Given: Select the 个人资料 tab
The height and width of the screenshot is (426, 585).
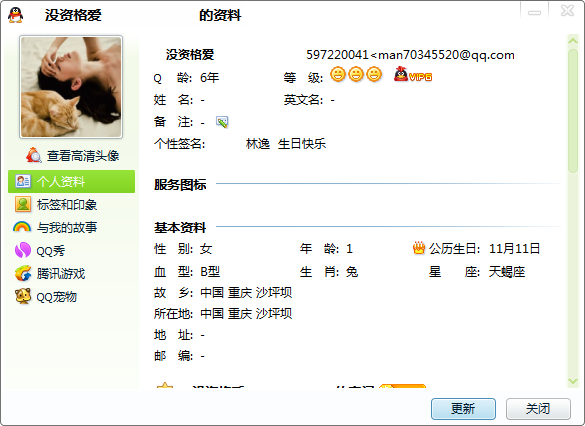Looking at the screenshot, I should (x=71, y=182).
